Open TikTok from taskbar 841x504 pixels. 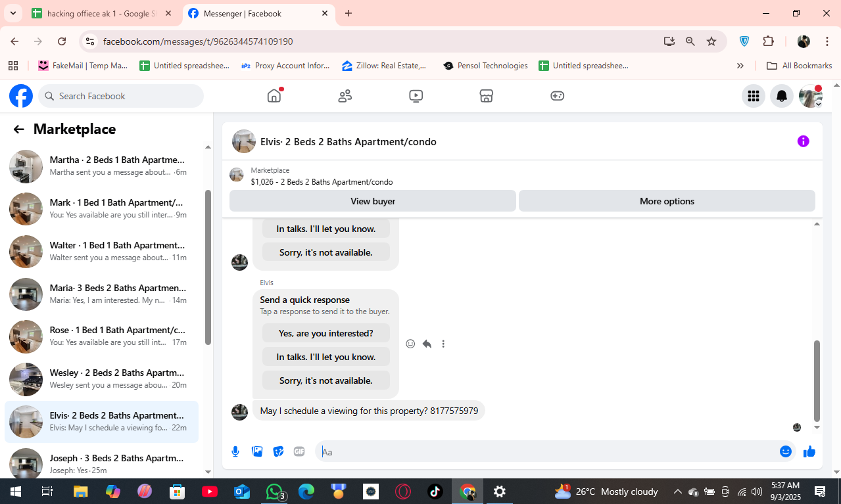tap(435, 492)
